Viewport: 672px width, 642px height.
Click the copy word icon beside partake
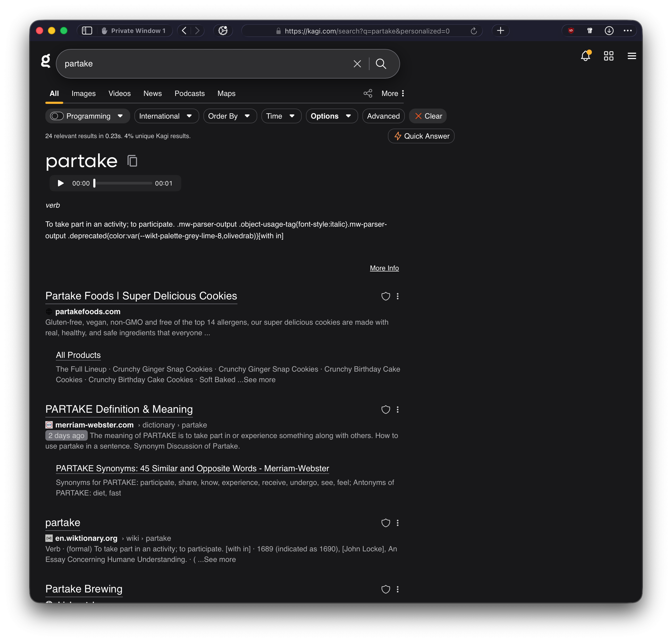132,161
